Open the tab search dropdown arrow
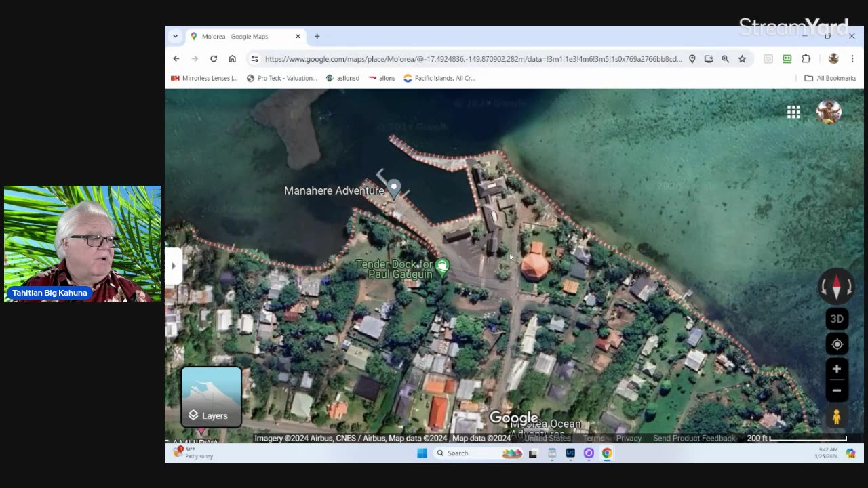Image resolution: width=868 pixels, height=488 pixels. pyautogui.click(x=175, y=37)
